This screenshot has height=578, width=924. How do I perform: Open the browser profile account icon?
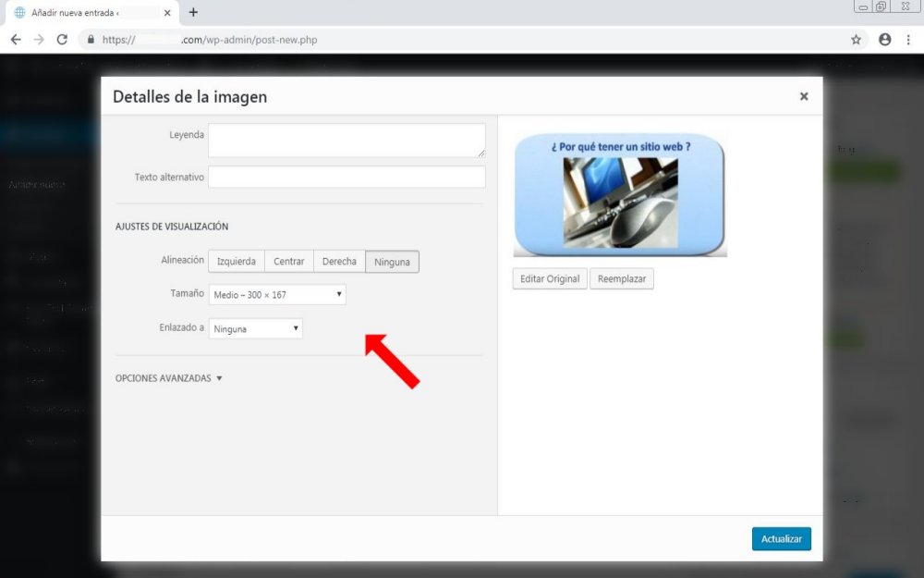coord(884,40)
